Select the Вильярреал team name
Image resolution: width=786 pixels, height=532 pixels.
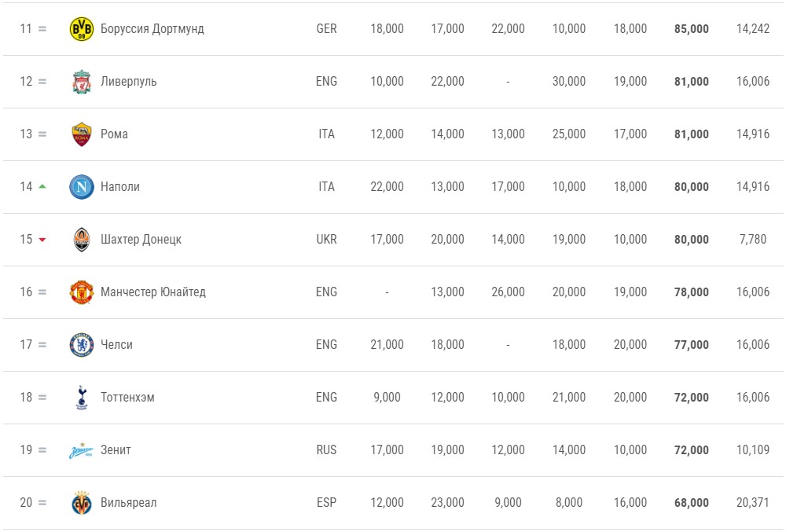(129, 502)
